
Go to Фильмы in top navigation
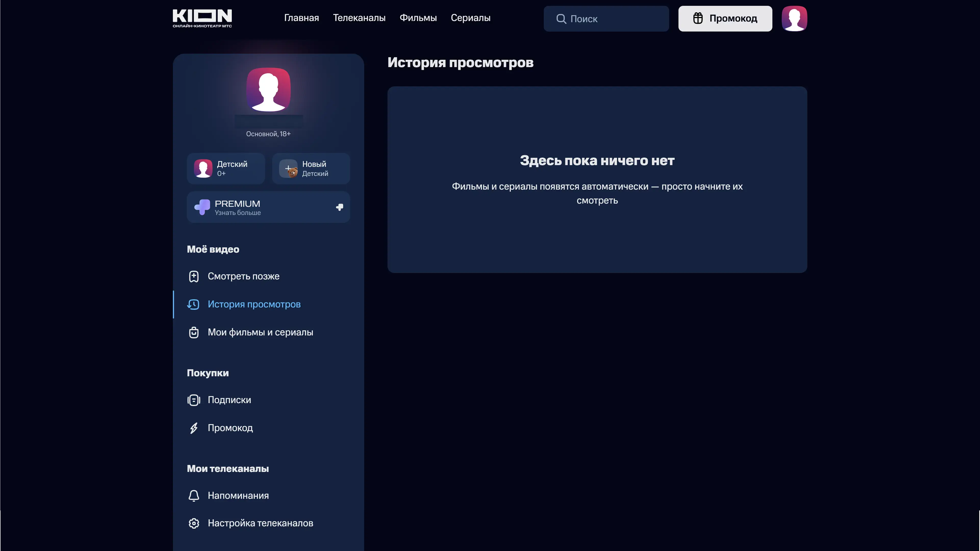(418, 18)
